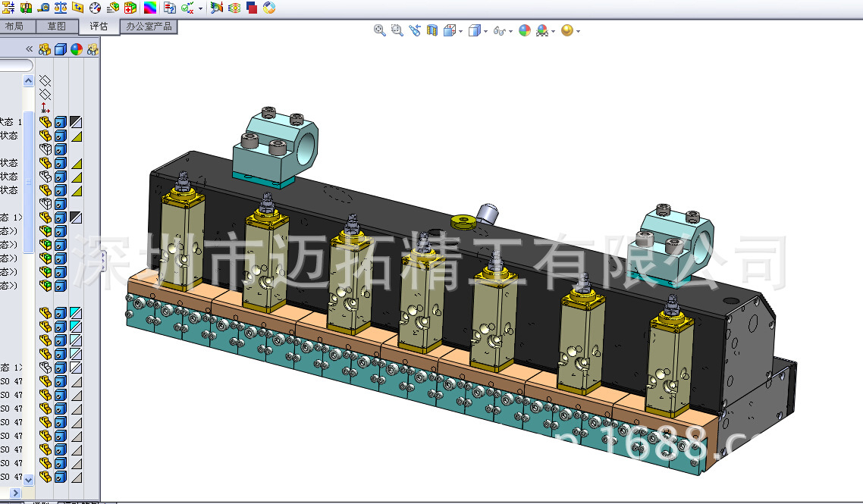Switch to the 布局 tab
The height and width of the screenshot is (504, 863).
15,26
